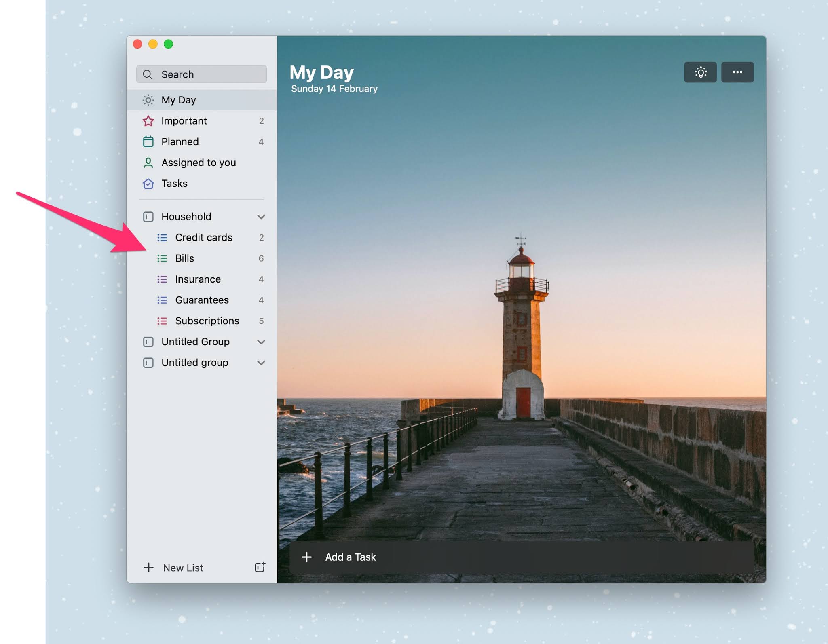Click the create new group icon
Viewport: 828px width, 644px height.
click(x=260, y=567)
